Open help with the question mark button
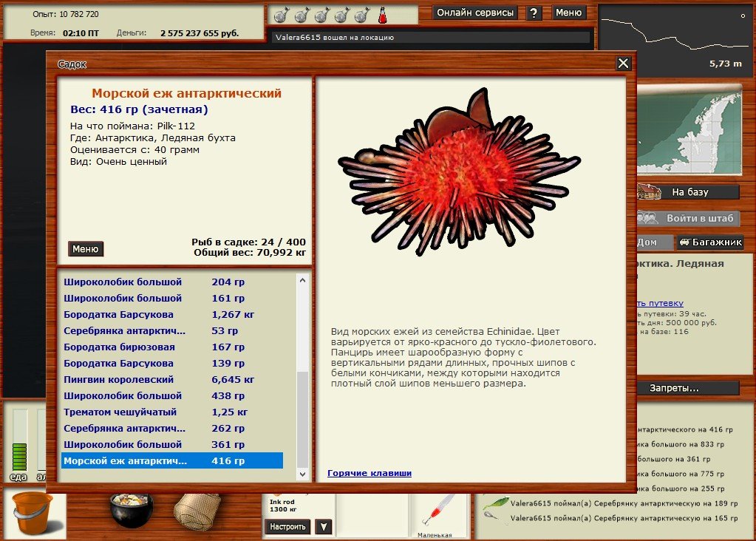Viewport: 756px width, 541px height. tap(534, 13)
